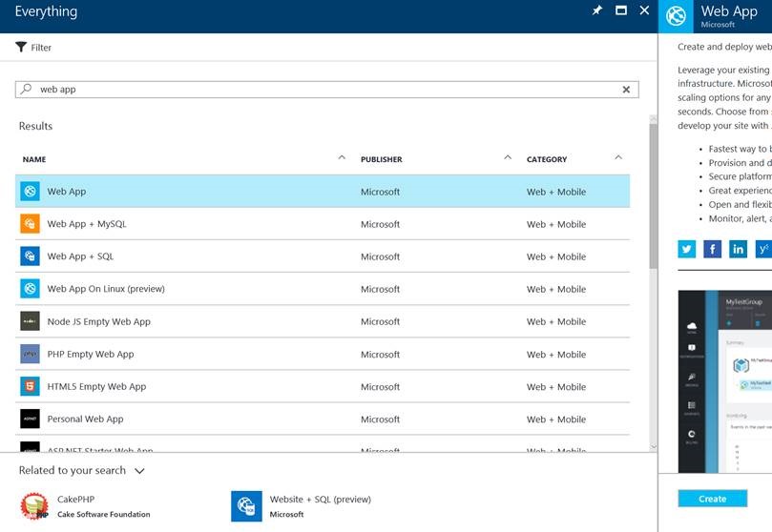Select 'Personal Web App' name

pyautogui.click(x=85, y=419)
